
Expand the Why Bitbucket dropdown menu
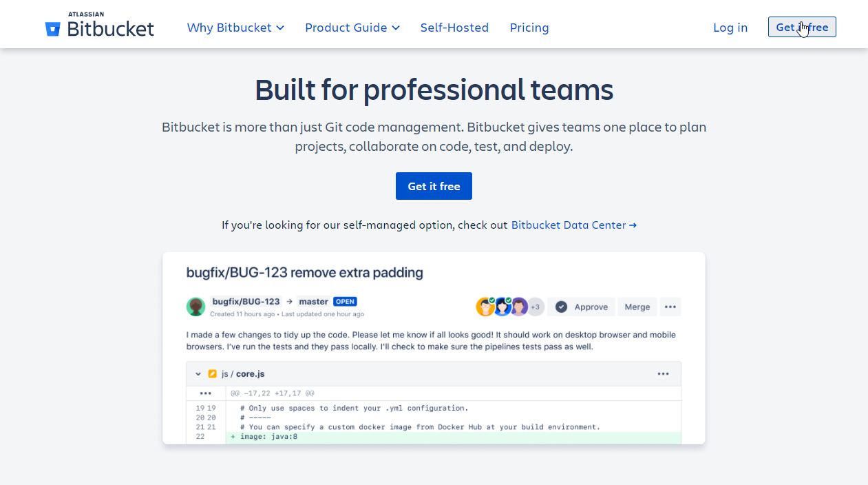coord(235,28)
